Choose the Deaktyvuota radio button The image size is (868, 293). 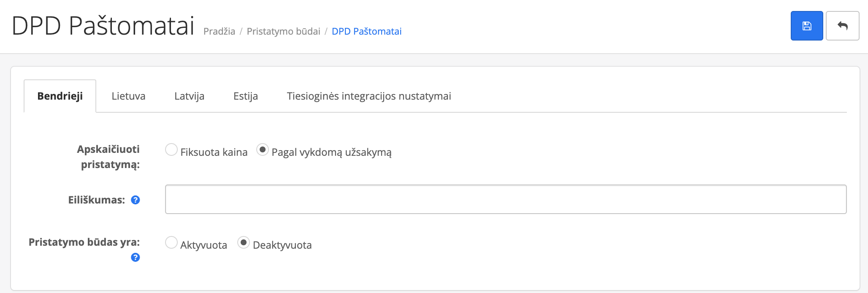click(244, 243)
